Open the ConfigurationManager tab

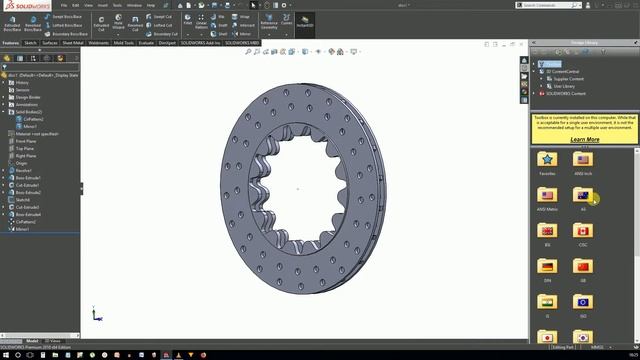pos(33,58)
